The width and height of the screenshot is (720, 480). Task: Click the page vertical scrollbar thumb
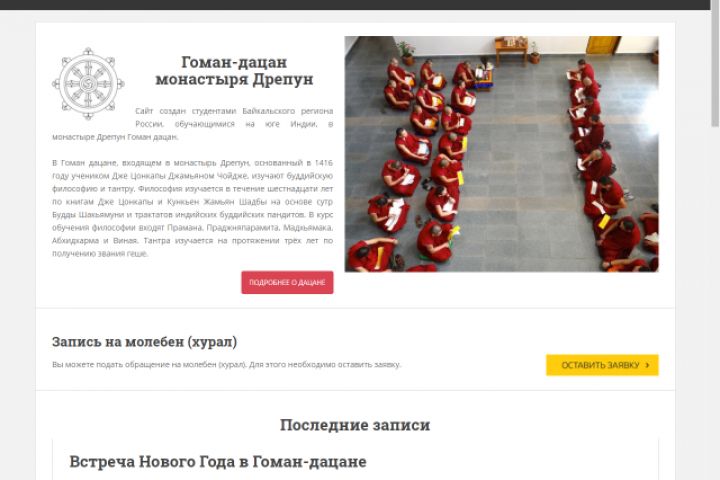[715, 63]
